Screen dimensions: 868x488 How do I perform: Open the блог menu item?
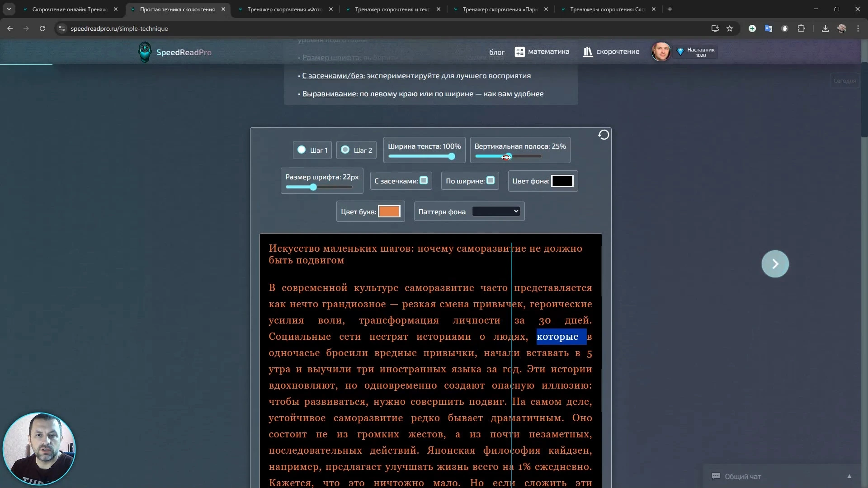(497, 52)
